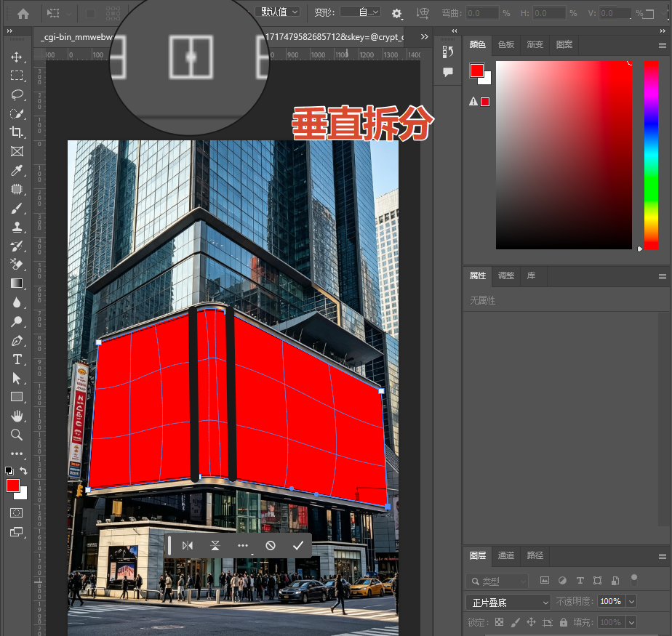Select the Zoom tool in toolbar
Image resolution: width=672 pixels, height=636 pixels.
click(x=17, y=435)
